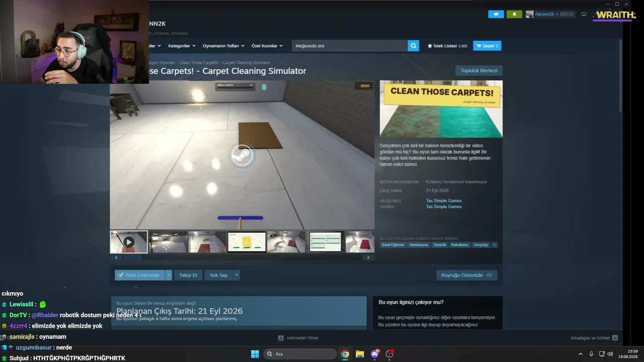Image resolution: width=644 pixels, height=362 pixels.
Task: Open Discord from taskbar
Action: coord(375,354)
